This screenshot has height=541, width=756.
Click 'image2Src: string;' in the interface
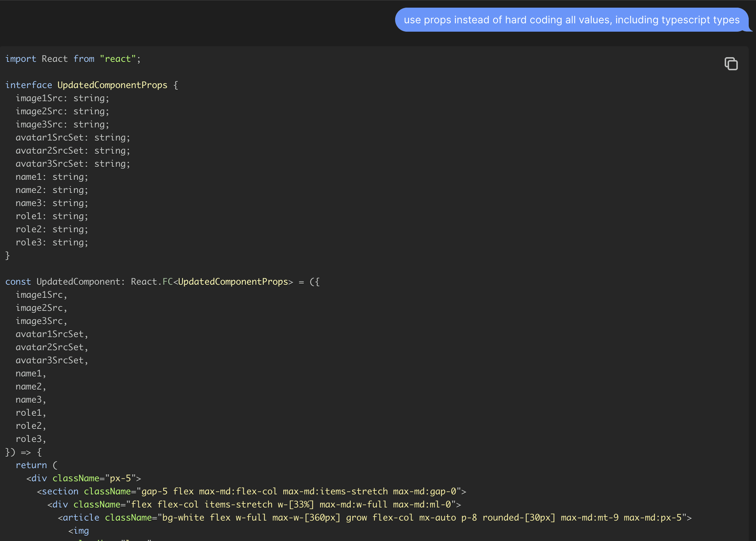tap(62, 111)
